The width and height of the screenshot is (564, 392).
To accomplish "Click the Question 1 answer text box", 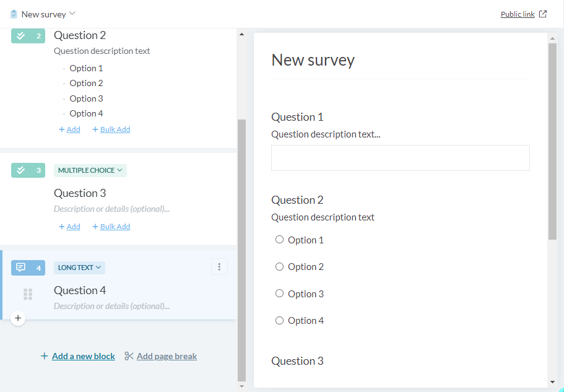I will click(x=401, y=158).
